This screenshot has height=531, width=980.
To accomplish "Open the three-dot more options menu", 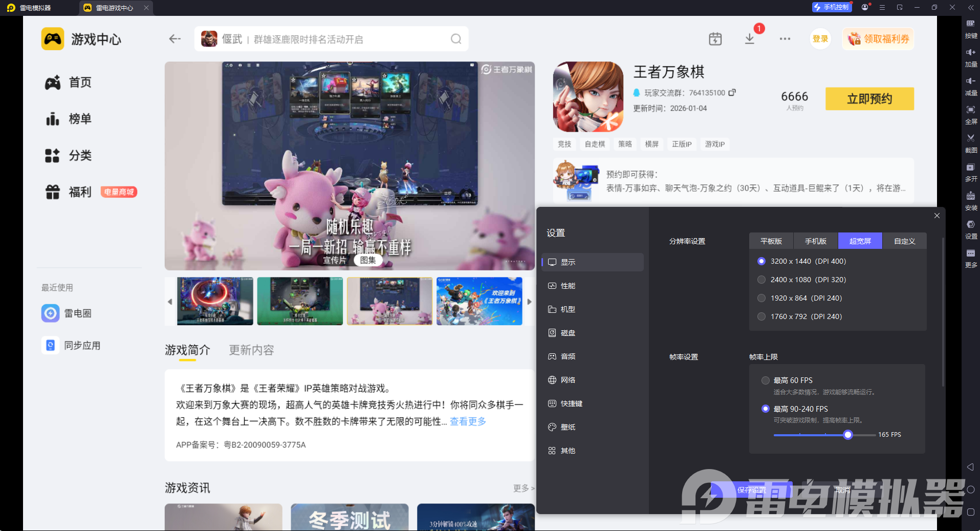I will pyautogui.click(x=785, y=39).
